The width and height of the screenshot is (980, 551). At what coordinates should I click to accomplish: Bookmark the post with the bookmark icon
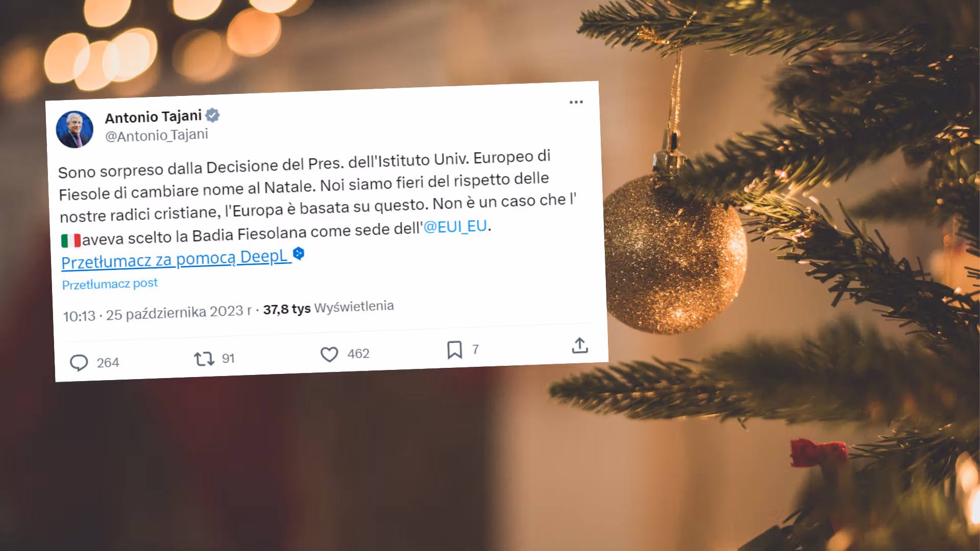pos(454,350)
